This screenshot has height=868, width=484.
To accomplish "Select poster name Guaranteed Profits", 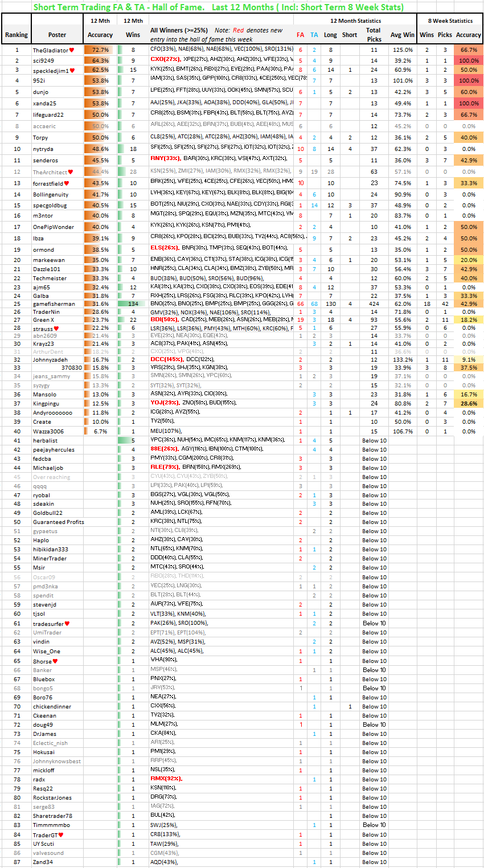I will [x=59, y=522].
